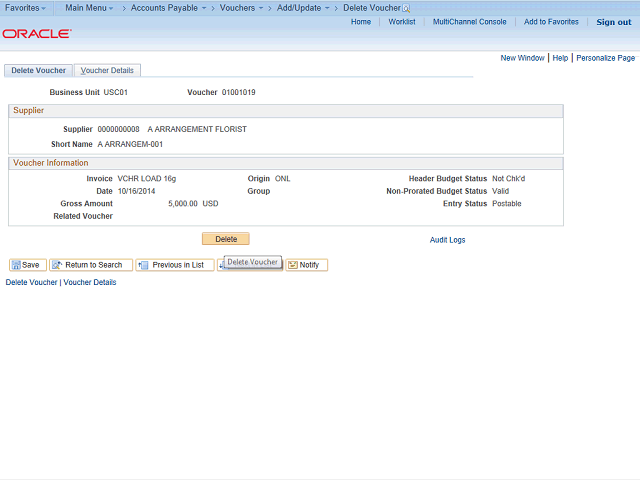Click invoice value VCHR LOAD 16g
This screenshot has height=480, width=640.
pyautogui.click(x=147, y=178)
